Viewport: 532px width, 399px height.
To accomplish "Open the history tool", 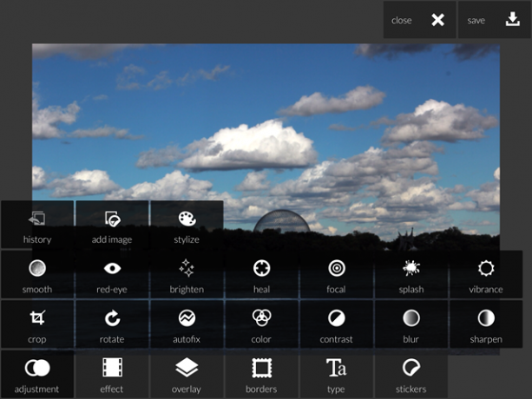I will tap(37, 225).
